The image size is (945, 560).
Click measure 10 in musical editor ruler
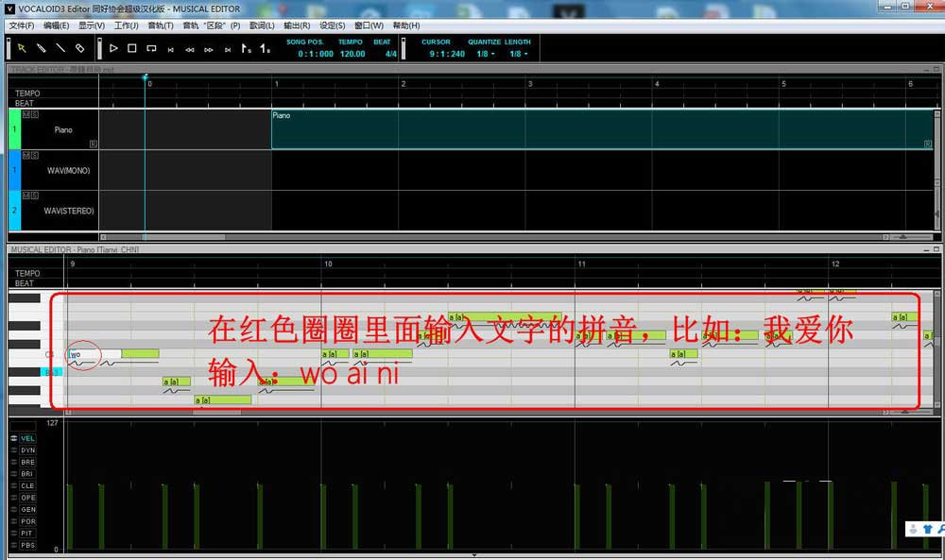coord(328,263)
